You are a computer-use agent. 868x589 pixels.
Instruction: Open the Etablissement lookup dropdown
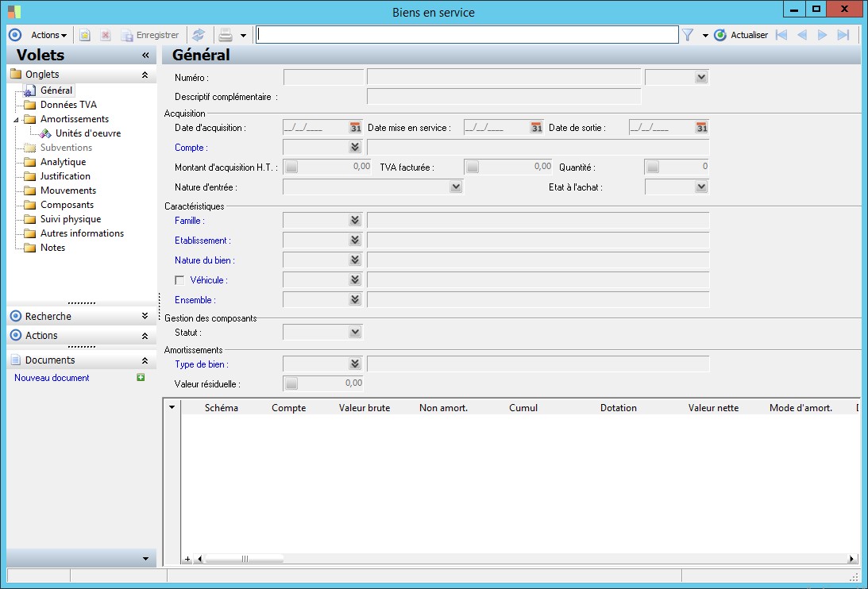pyautogui.click(x=355, y=241)
